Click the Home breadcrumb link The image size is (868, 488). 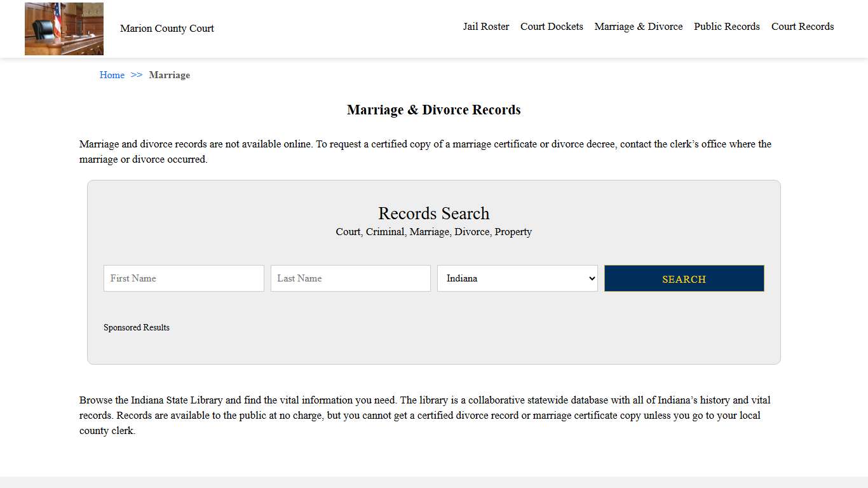(x=112, y=75)
